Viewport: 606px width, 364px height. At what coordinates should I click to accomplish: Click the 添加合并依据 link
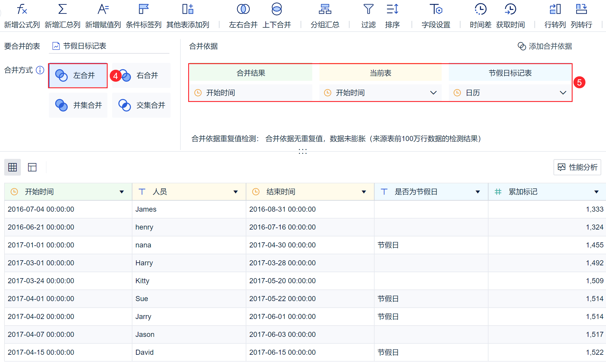(545, 46)
